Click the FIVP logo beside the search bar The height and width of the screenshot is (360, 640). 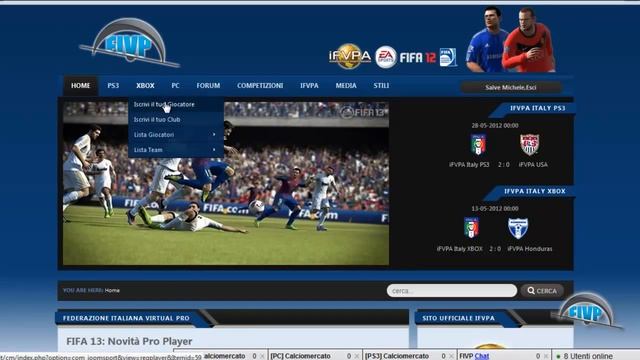tap(587, 311)
